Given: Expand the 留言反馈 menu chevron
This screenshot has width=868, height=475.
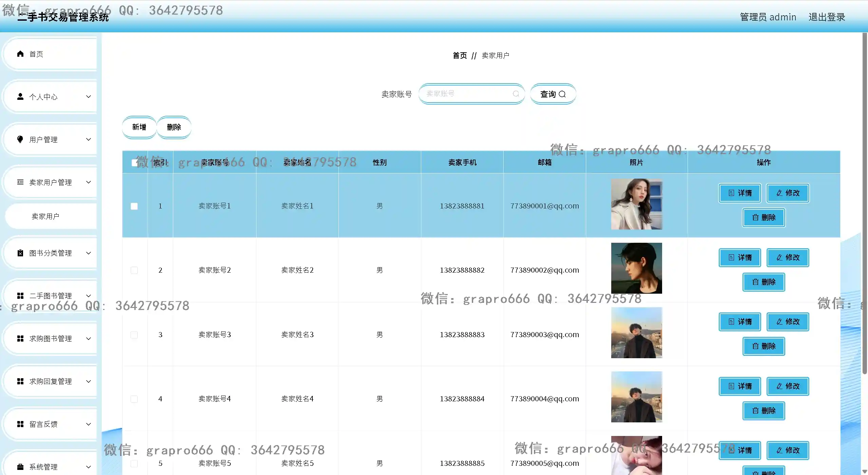Looking at the screenshot, I should pos(89,424).
